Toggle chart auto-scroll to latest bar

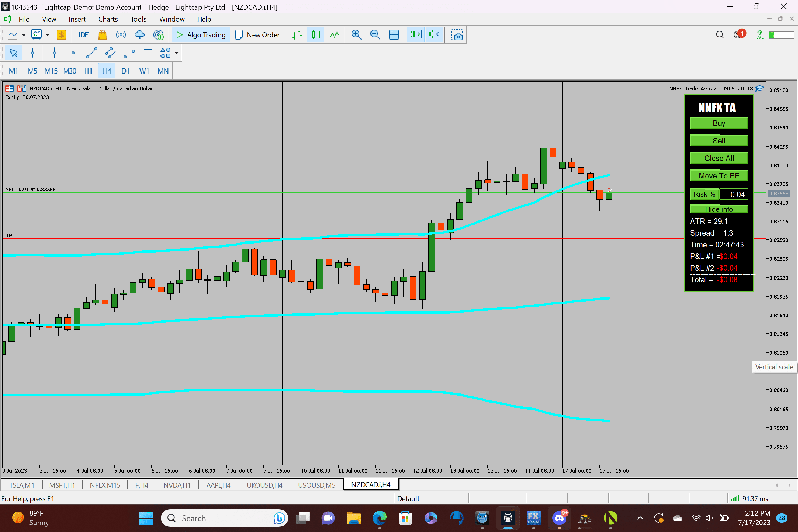coord(416,35)
